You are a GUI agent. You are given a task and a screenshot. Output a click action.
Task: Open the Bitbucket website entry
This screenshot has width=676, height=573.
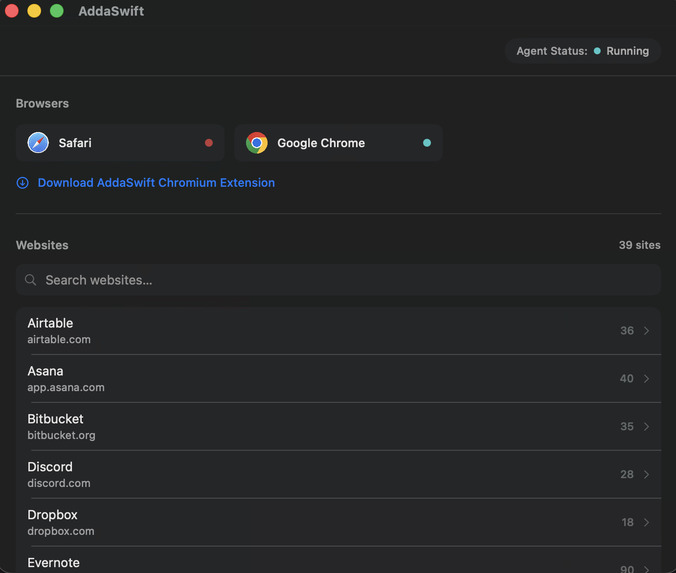pos(338,426)
